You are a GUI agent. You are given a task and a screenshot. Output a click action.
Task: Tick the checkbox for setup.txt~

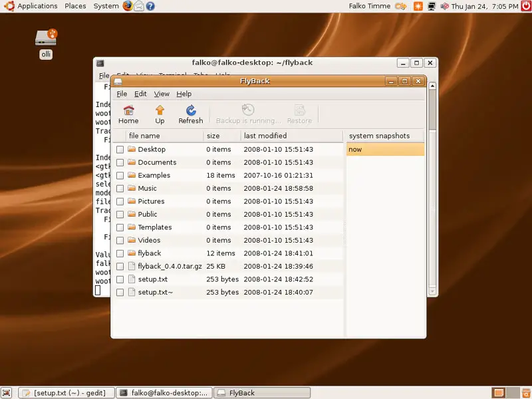coord(120,293)
